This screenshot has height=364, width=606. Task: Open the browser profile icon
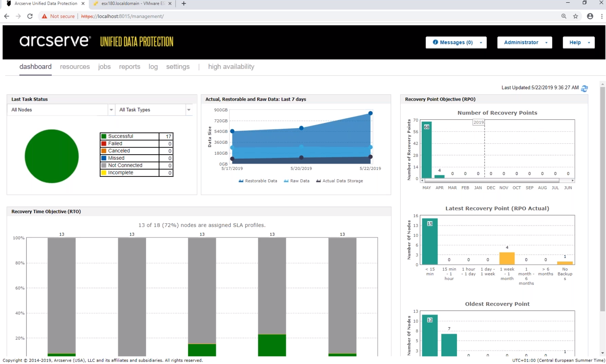[x=590, y=16]
